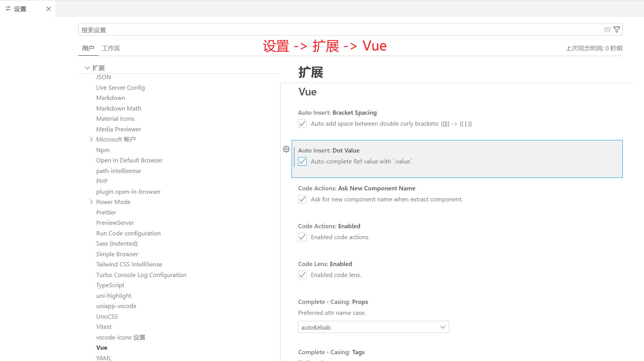Go to TypeScript extension settings
The width and height of the screenshot is (644, 361).
pos(110,285)
